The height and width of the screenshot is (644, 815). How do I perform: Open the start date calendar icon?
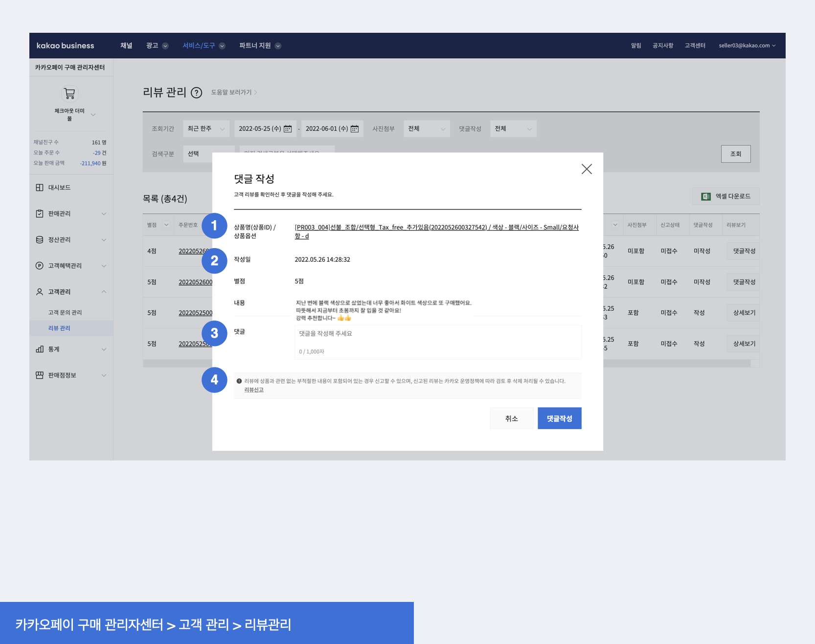pyautogui.click(x=288, y=129)
